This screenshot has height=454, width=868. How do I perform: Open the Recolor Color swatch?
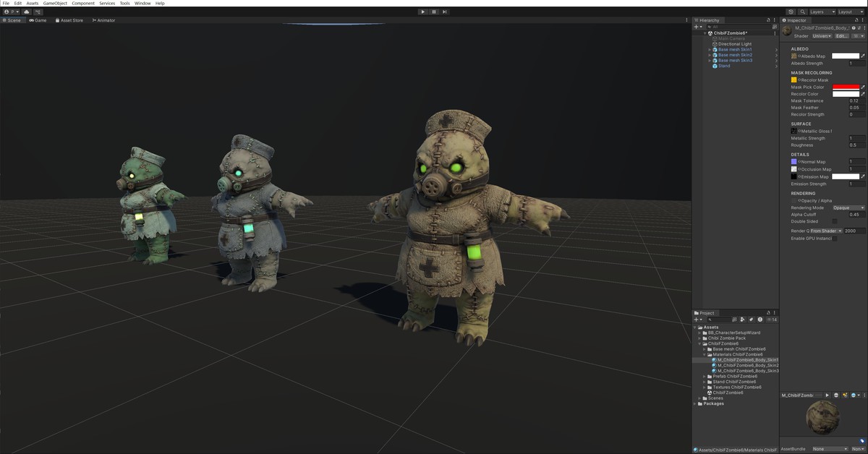(x=846, y=94)
